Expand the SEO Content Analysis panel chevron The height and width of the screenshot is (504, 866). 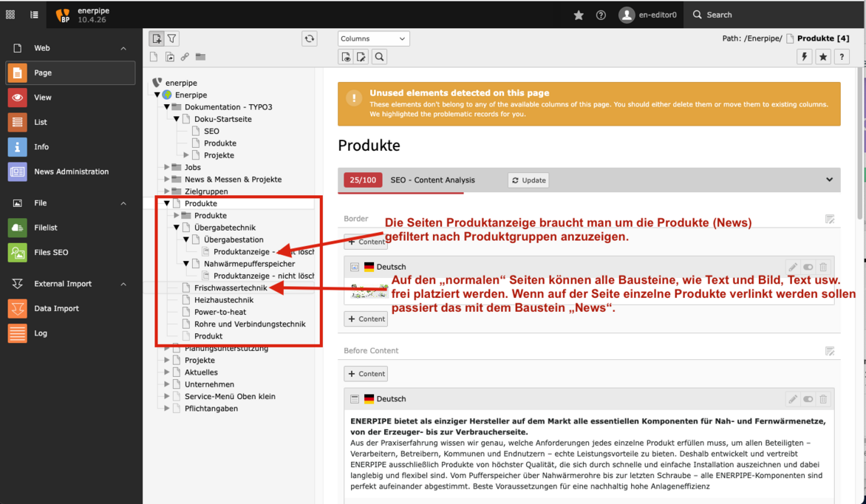coord(829,180)
